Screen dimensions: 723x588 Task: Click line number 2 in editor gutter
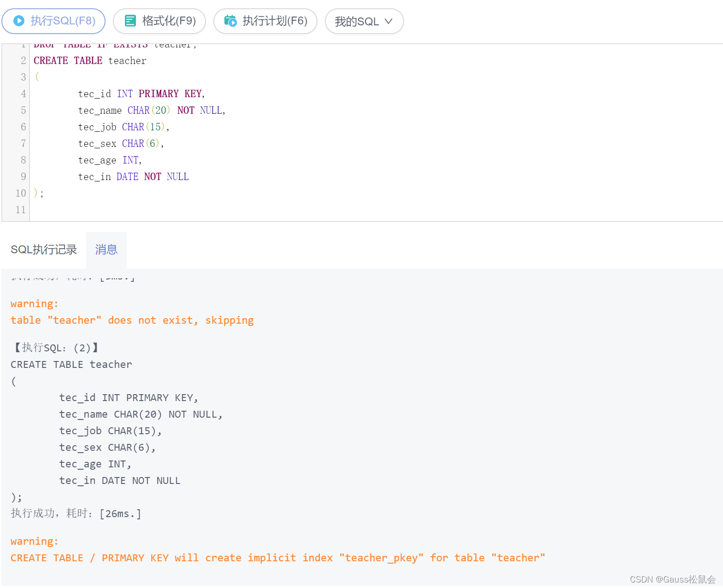click(23, 61)
